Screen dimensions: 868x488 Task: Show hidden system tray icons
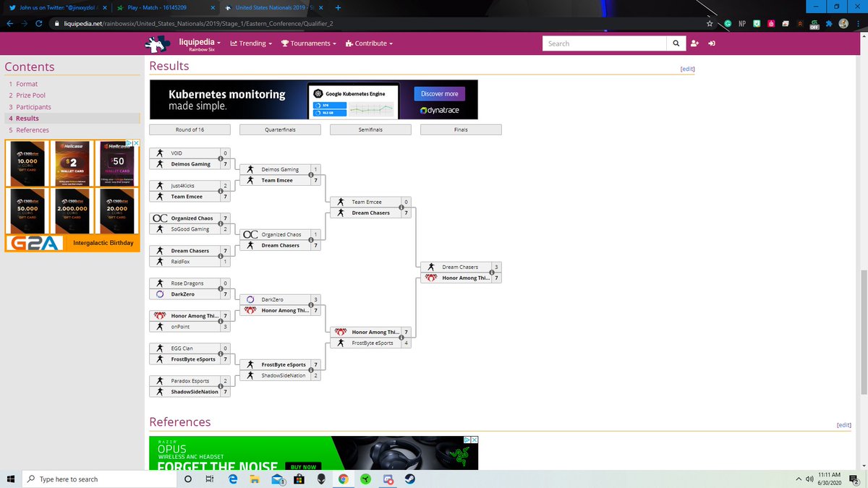pos(800,479)
